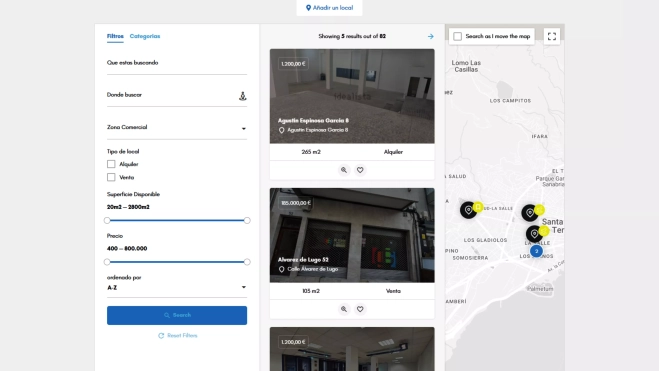The width and height of the screenshot is (659, 371).
Task: Expand the Zona Comercial dropdown
Action: pyautogui.click(x=177, y=127)
